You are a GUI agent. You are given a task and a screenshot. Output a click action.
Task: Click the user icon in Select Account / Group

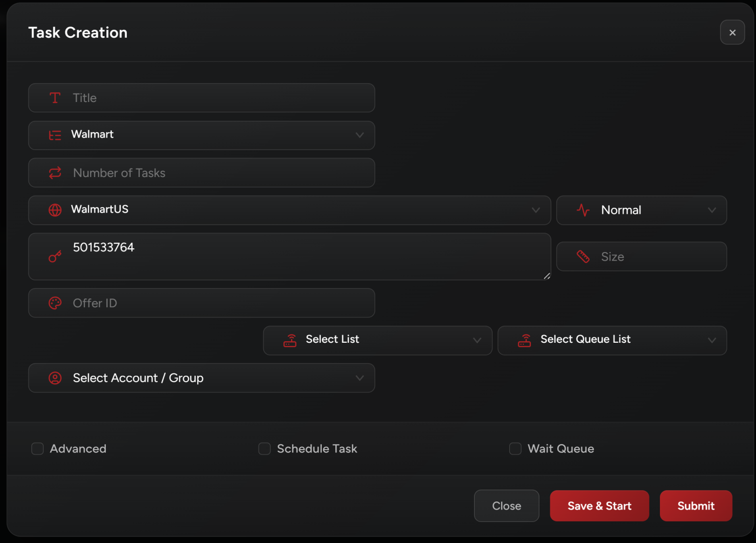(x=55, y=378)
